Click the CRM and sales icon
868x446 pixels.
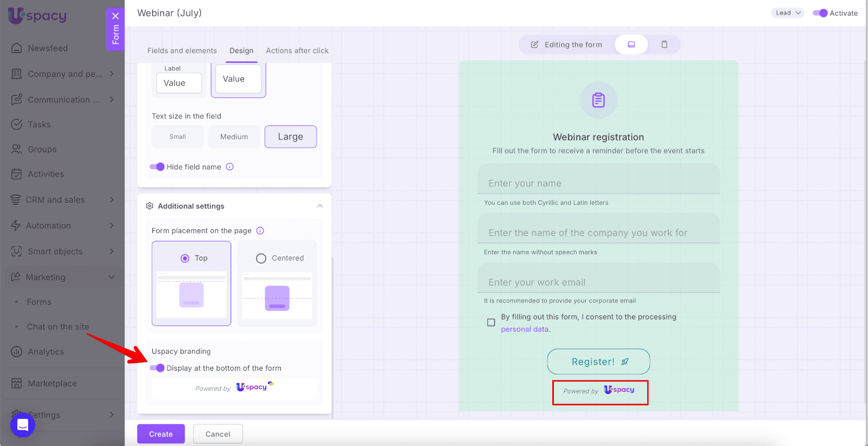pyautogui.click(x=16, y=200)
